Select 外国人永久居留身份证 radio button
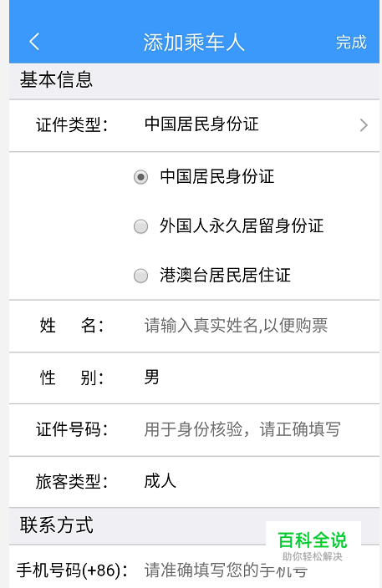 point(140,226)
